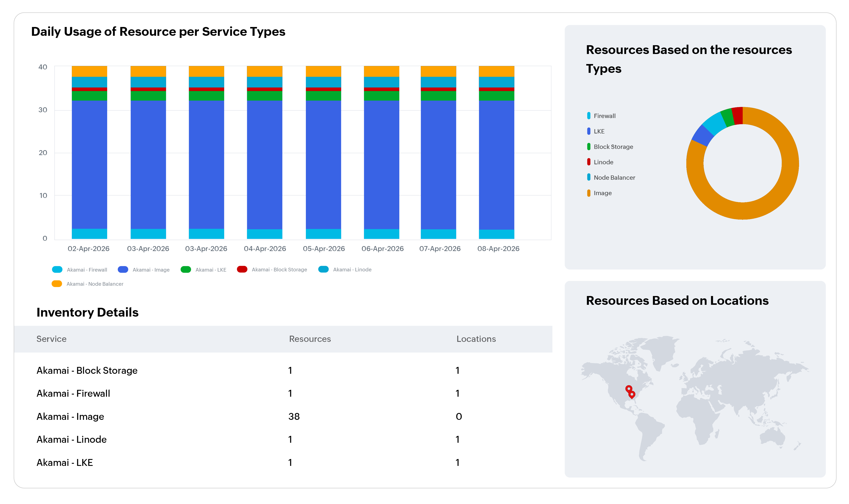Click the blue Image bar for 08-Apr-2026
Screen dimensions: 849x504
496,165
